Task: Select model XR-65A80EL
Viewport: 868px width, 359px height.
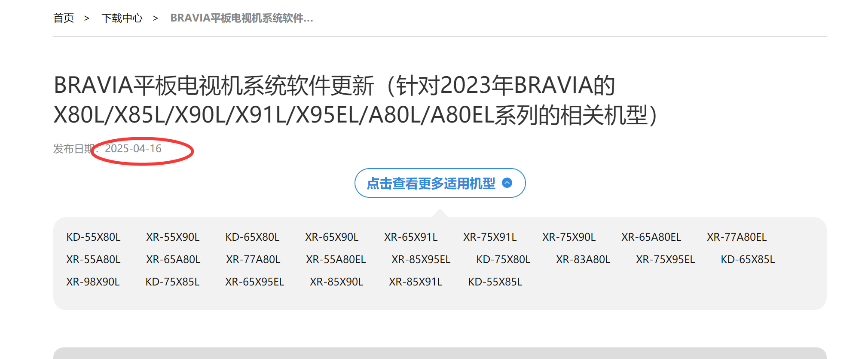Action: click(651, 237)
